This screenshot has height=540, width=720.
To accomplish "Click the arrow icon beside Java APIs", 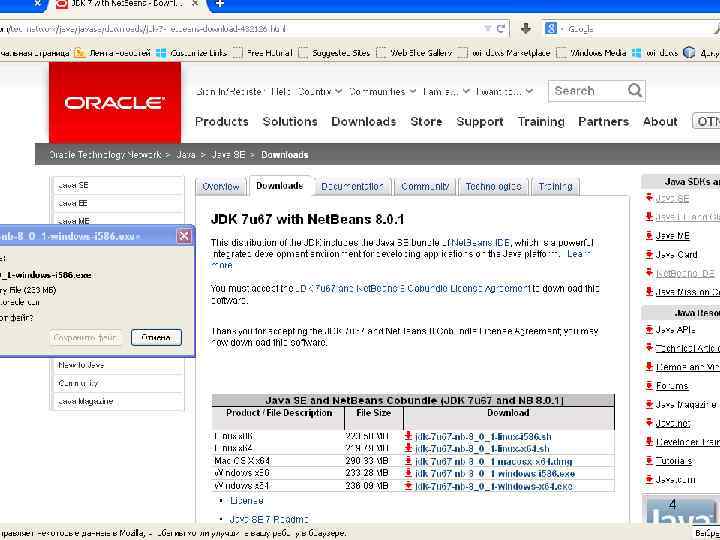I will pos(649,330).
